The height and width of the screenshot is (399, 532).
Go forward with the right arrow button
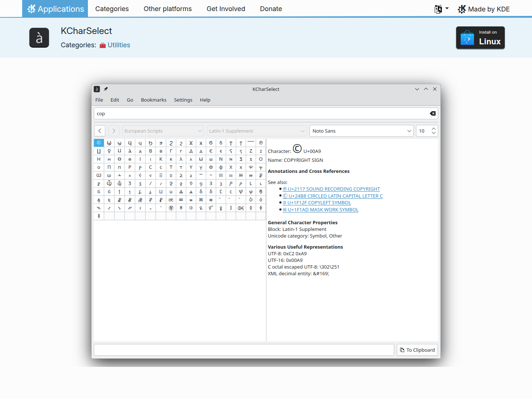[114, 131]
